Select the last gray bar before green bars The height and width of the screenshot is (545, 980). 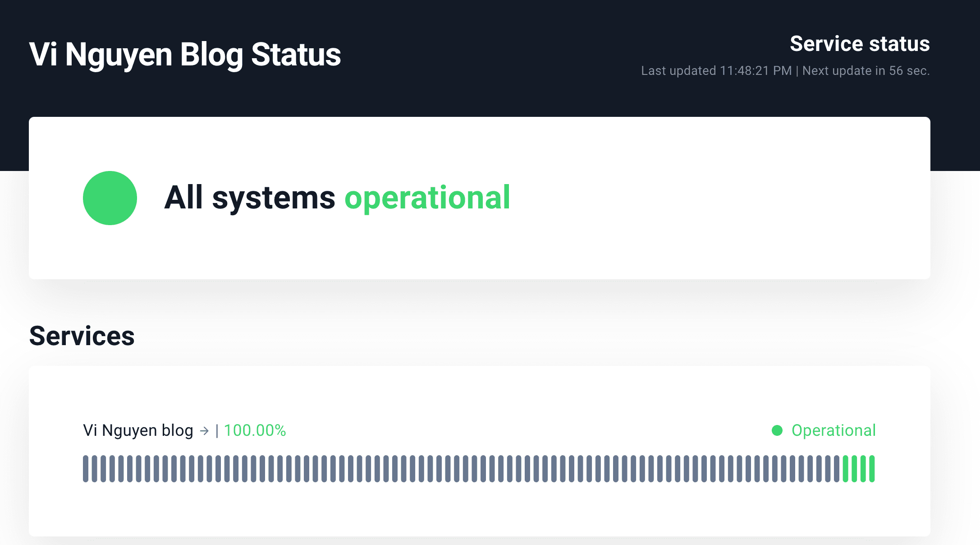pos(837,469)
